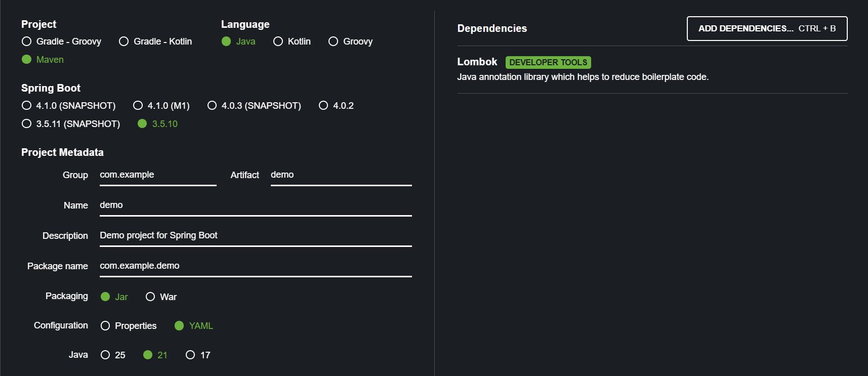
Task: Choose Kotlin as language
Action: [292, 41]
